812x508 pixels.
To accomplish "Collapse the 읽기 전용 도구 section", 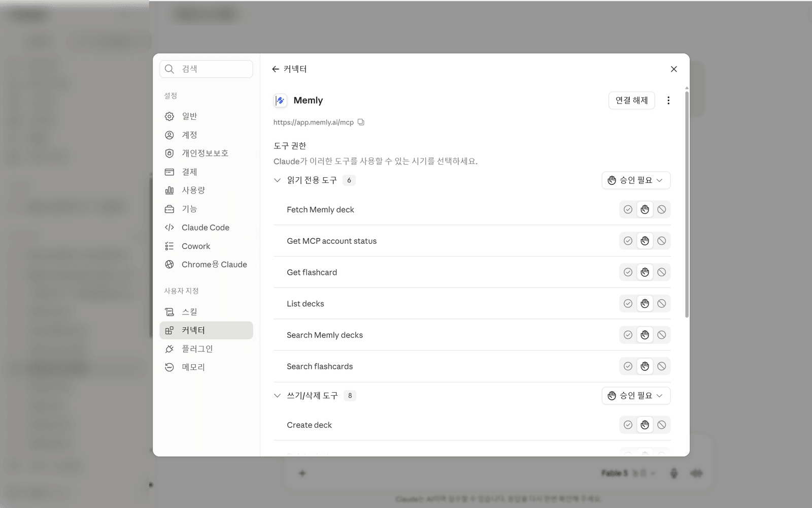I will click(x=277, y=180).
